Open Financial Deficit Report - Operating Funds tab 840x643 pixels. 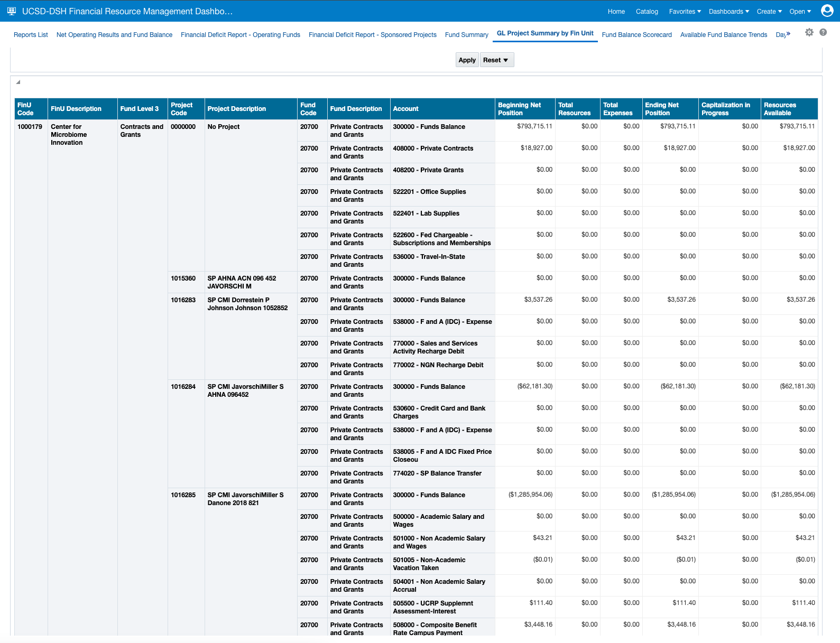(x=241, y=35)
